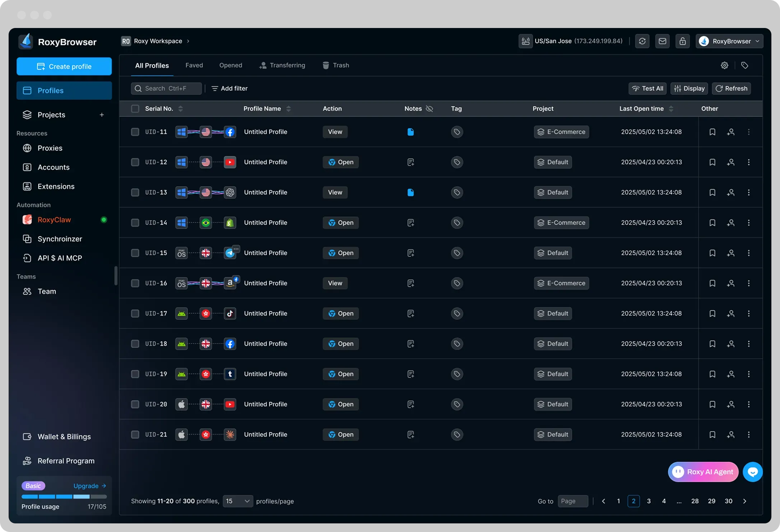Image resolution: width=780 pixels, height=532 pixels.
Task: Expand Roxy Workspace chevron
Action: pyautogui.click(x=188, y=41)
